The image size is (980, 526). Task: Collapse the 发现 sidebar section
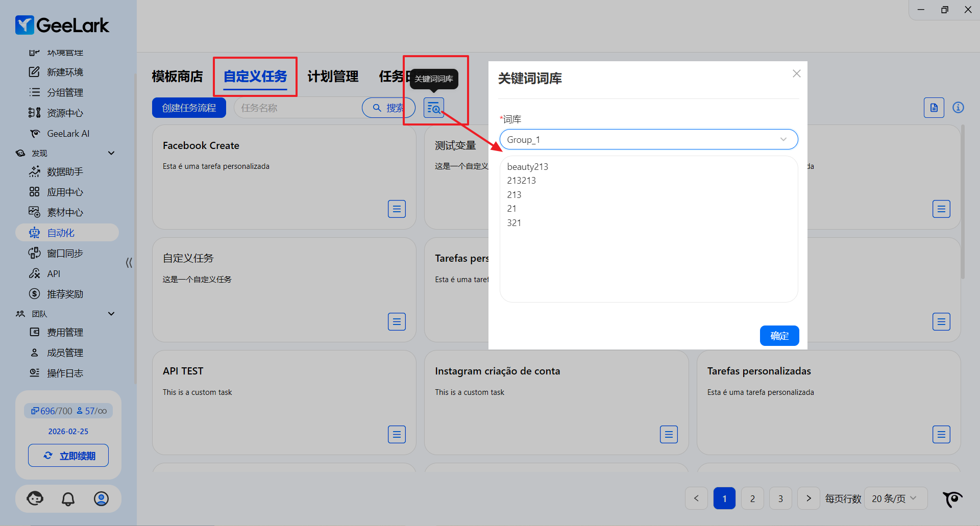coord(111,153)
